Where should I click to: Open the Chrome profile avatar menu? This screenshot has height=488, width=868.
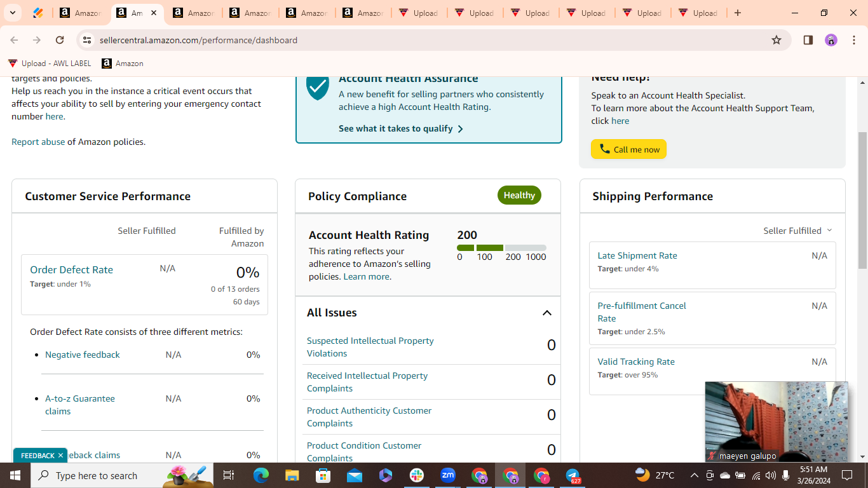coord(831,40)
